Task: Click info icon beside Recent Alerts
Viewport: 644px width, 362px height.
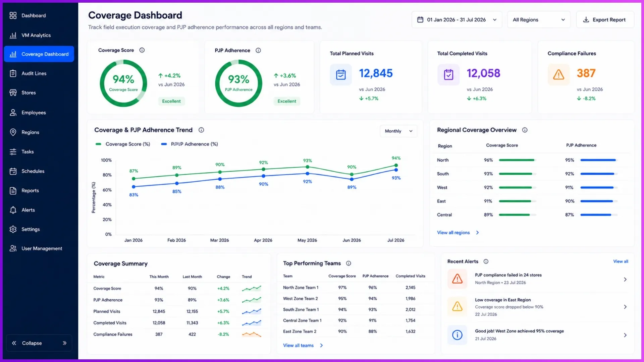Action: (486, 261)
